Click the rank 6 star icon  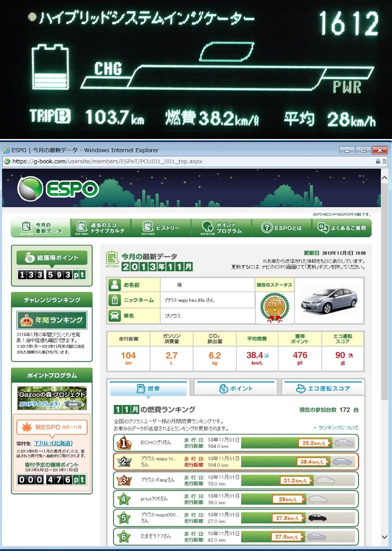coord(124,537)
